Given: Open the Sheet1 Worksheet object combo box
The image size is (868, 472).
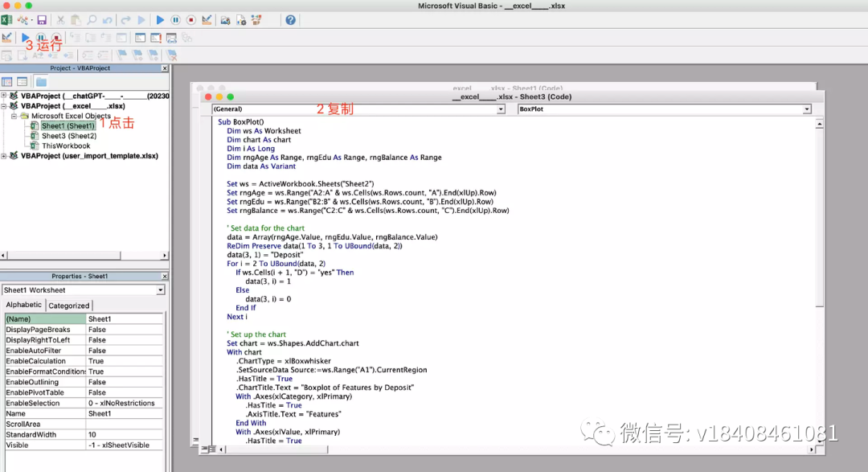Looking at the screenshot, I should pyautogui.click(x=161, y=290).
